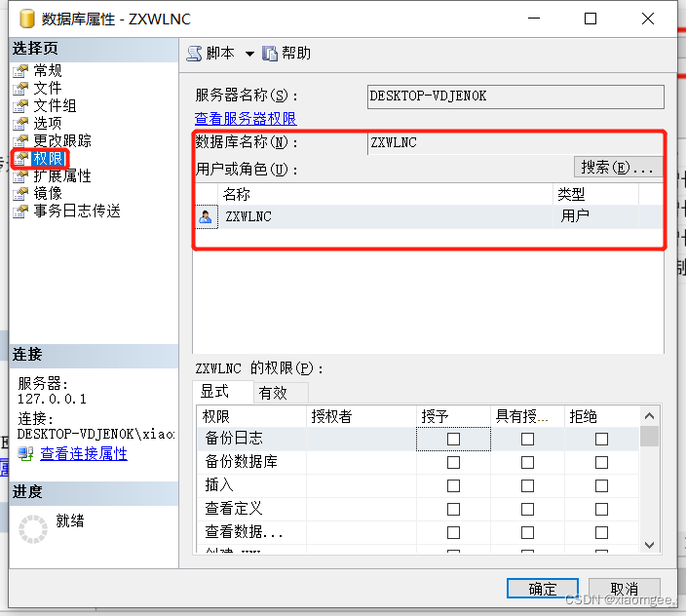Click the 搜索(E)... button
This screenshot has width=686, height=616.
(x=618, y=167)
